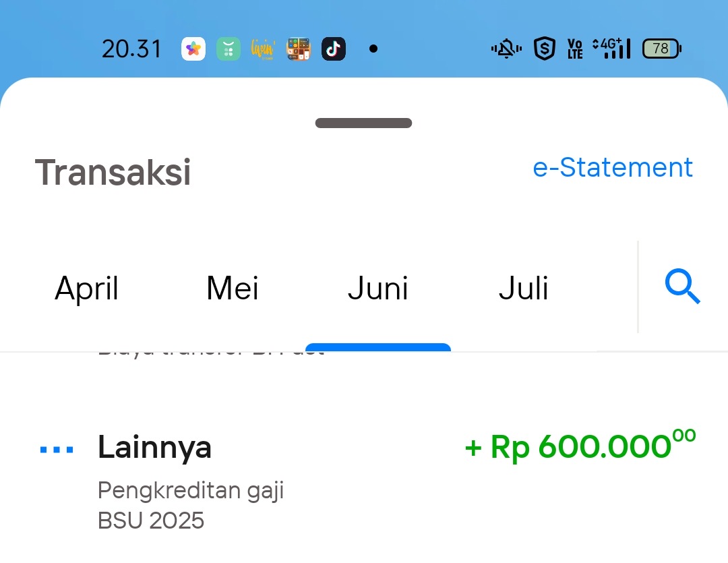Image resolution: width=728 pixels, height=563 pixels.
Task: Tap the blue indicator under Juni
Action: pyautogui.click(x=378, y=350)
